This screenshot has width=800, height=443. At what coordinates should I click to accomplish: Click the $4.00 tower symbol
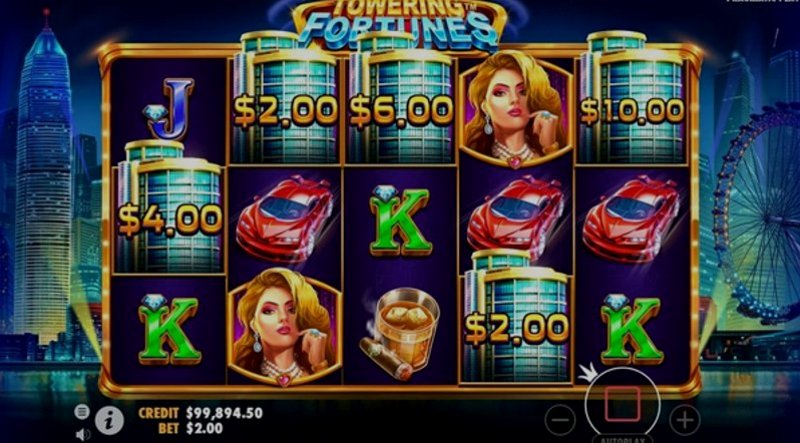[169, 206]
